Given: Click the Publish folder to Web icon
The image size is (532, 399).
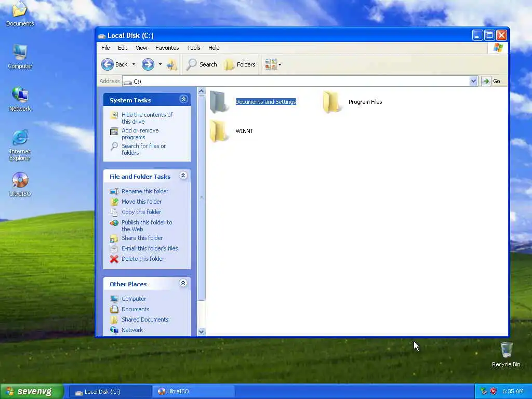Looking at the screenshot, I should click(x=114, y=223).
